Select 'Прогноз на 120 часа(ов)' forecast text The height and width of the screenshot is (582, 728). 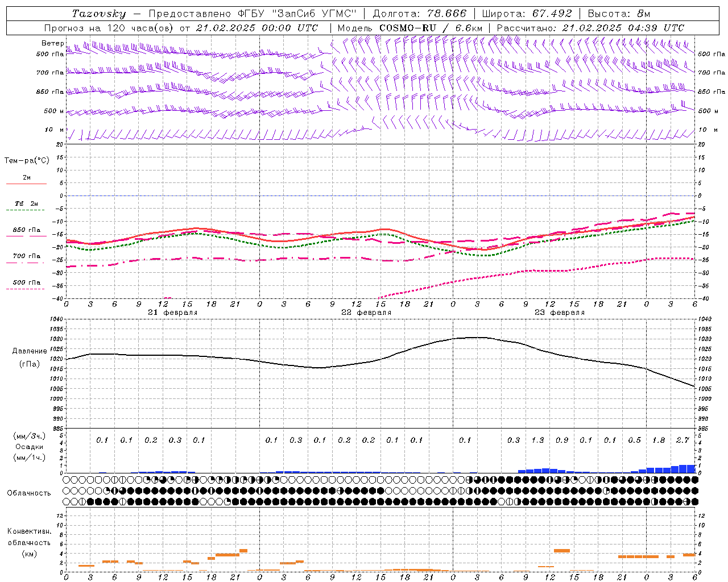point(109,28)
